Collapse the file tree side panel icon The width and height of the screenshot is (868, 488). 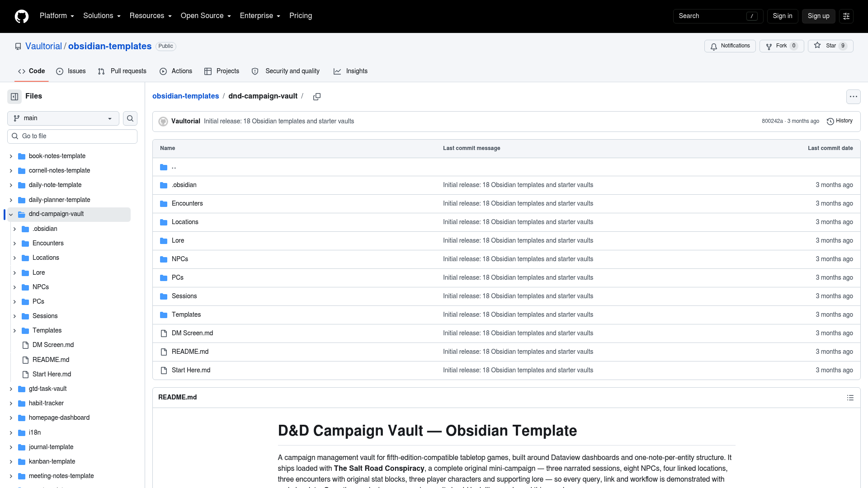point(14,96)
